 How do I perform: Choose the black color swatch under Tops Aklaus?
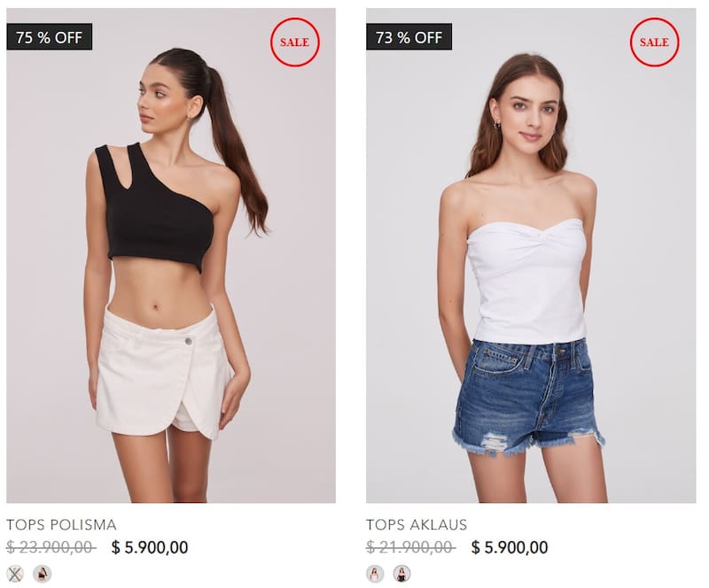pyautogui.click(x=401, y=574)
